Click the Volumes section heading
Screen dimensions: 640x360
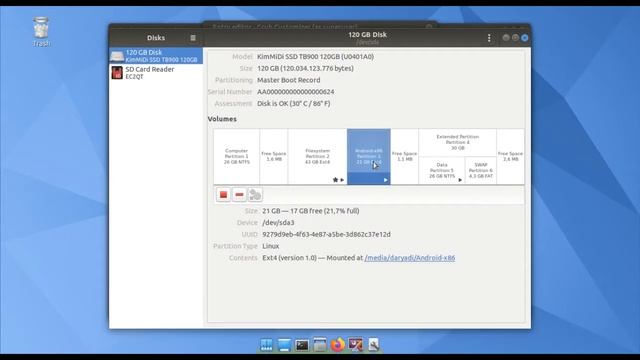pos(222,119)
